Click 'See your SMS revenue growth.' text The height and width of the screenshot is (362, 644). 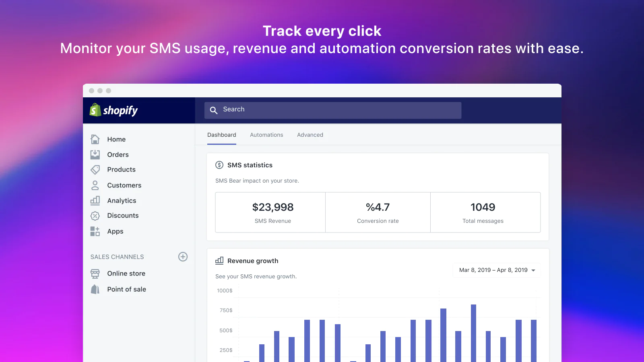point(256,276)
